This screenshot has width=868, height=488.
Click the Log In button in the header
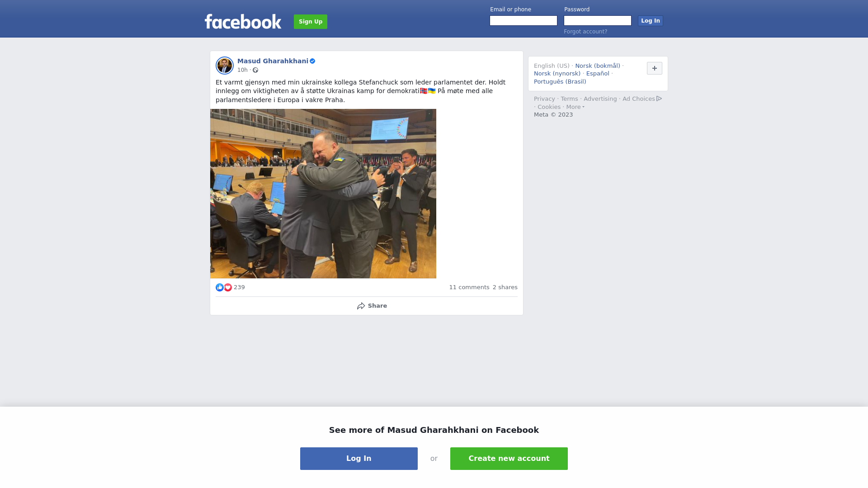[651, 21]
